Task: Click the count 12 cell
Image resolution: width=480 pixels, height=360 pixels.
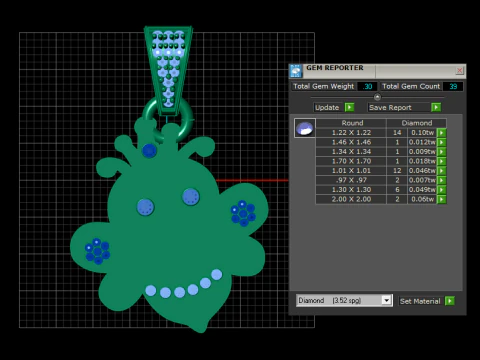Action: click(397, 171)
